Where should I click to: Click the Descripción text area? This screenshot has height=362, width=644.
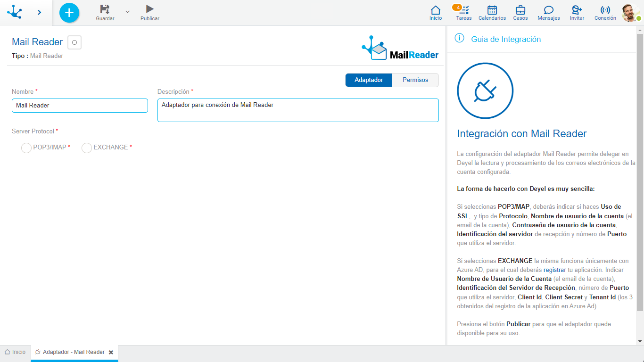pyautogui.click(x=298, y=110)
